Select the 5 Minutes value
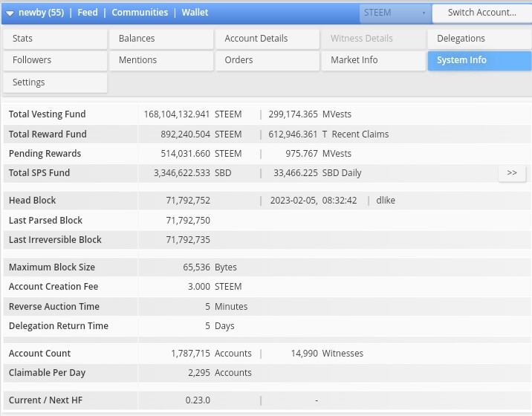This screenshot has width=532, height=416. coord(227,307)
